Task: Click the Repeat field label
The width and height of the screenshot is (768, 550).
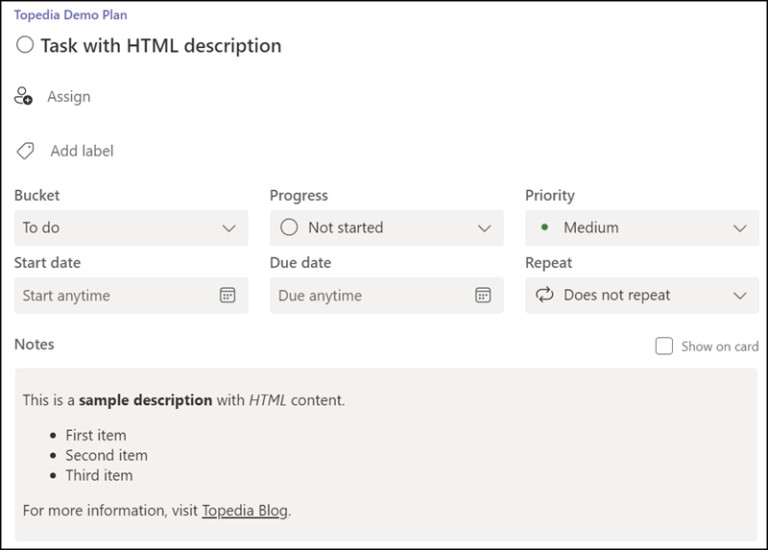Action: click(x=549, y=263)
